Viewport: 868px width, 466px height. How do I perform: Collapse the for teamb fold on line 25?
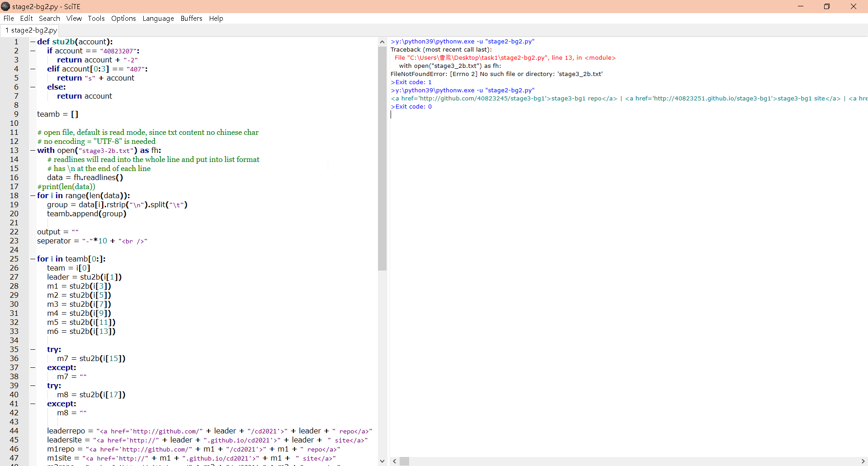33,259
